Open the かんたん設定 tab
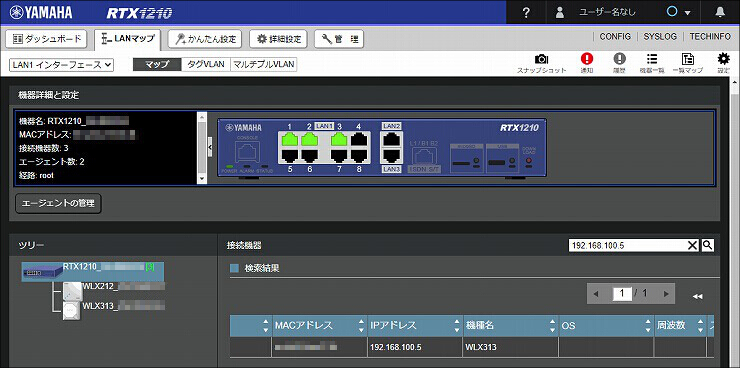 pos(205,39)
